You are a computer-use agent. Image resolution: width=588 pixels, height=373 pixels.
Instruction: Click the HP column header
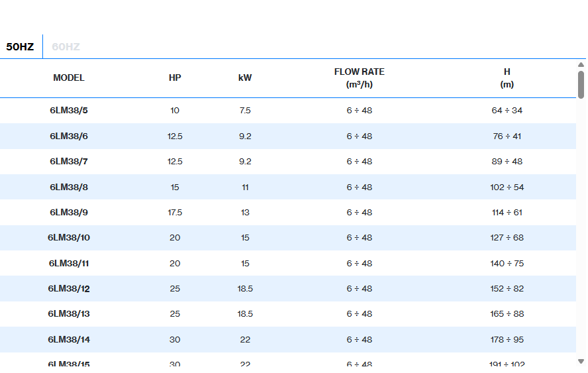(175, 78)
